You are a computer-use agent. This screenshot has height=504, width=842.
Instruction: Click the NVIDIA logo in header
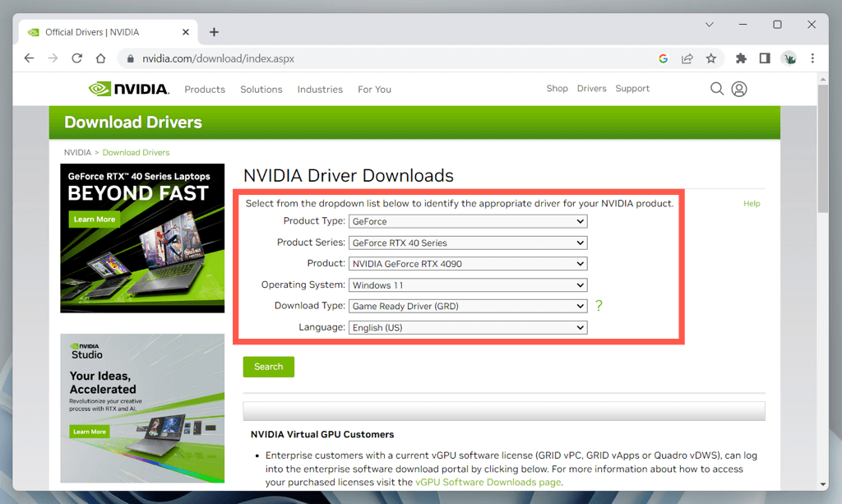tap(128, 89)
